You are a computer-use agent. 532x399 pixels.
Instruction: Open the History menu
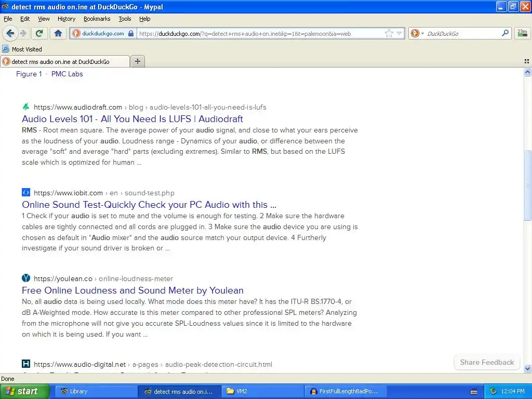(66, 19)
